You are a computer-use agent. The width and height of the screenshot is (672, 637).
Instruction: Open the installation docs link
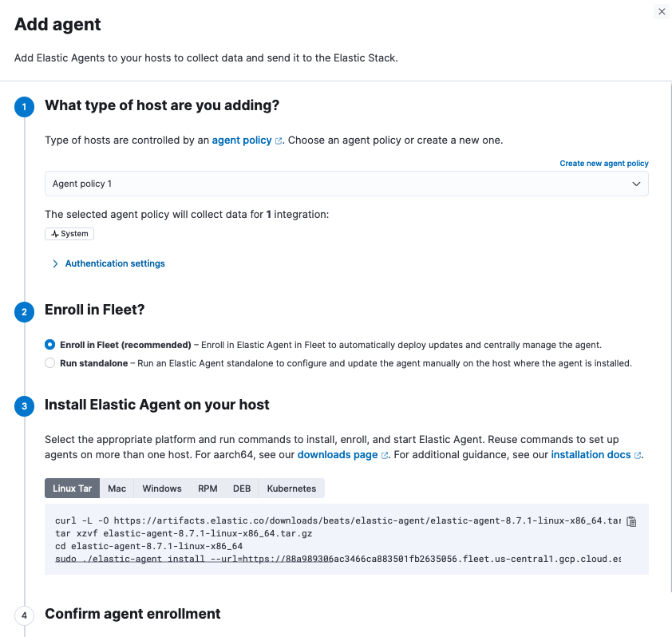(x=590, y=453)
